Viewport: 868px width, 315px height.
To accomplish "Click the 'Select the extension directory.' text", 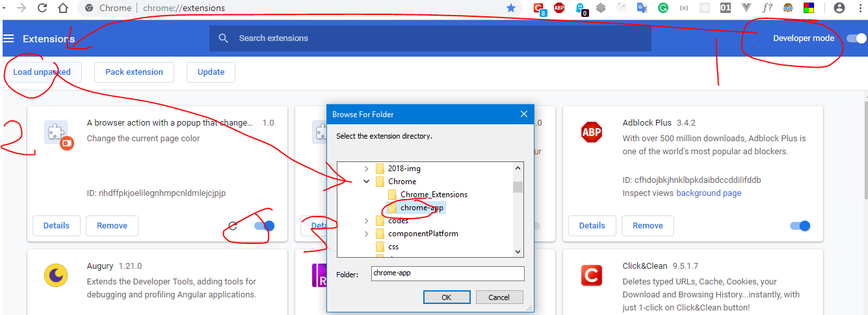I will point(384,137).
